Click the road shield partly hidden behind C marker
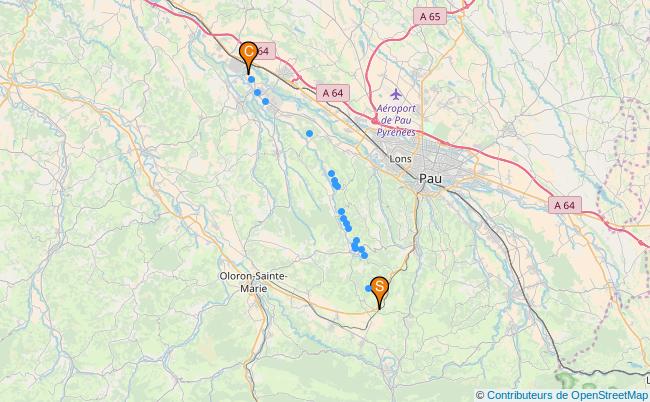The width and height of the screenshot is (650, 402). [x=265, y=51]
